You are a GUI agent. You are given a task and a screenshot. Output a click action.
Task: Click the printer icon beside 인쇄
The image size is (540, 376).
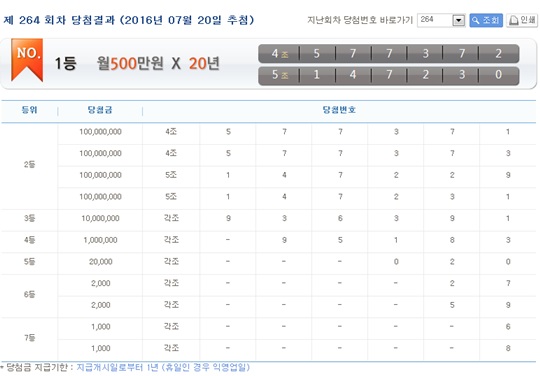click(513, 21)
